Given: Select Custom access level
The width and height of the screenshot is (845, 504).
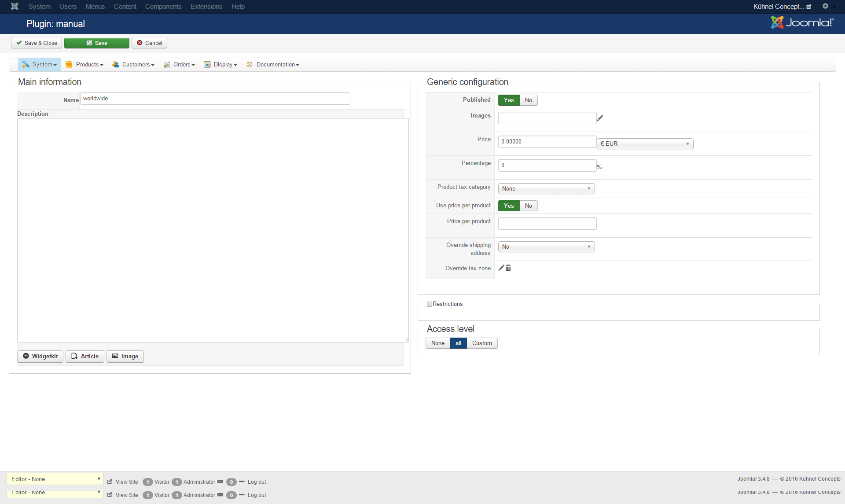Looking at the screenshot, I should [482, 343].
